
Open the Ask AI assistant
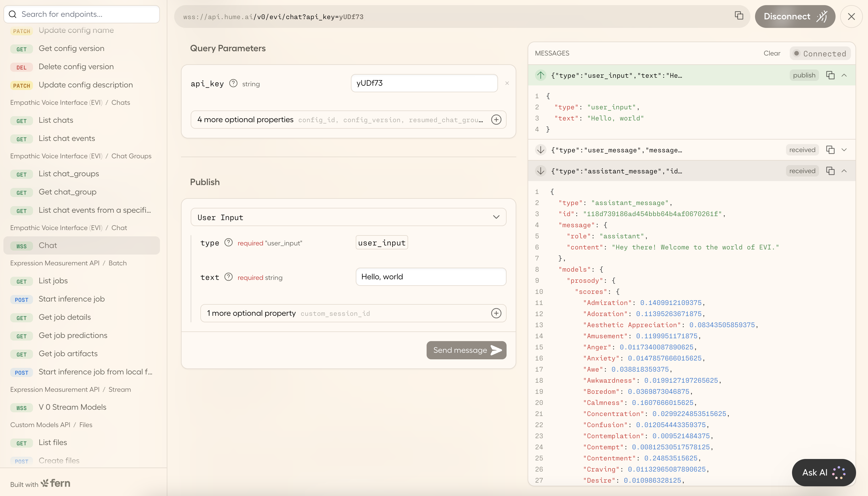(823, 472)
